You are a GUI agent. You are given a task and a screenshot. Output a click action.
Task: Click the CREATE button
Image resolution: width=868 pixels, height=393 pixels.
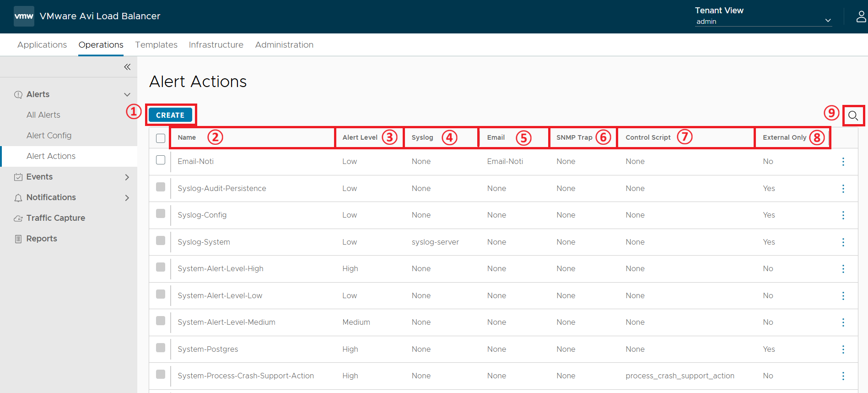point(170,115)
